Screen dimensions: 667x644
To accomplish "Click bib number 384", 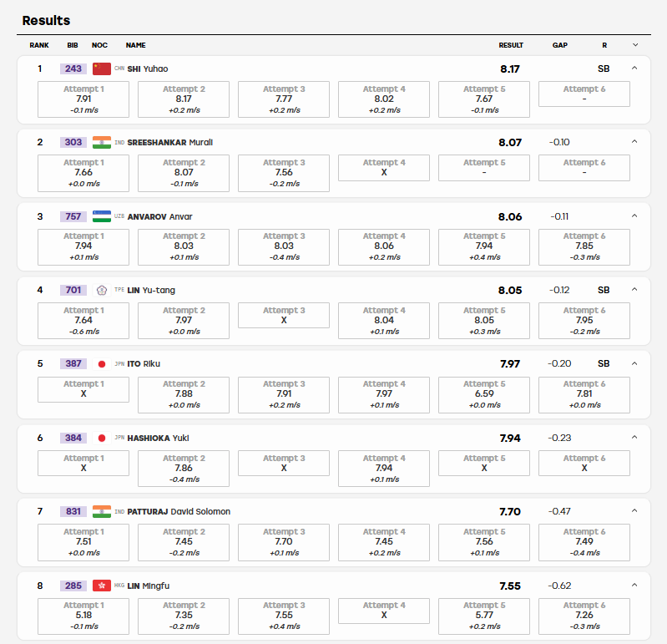I will coord(73,438).
